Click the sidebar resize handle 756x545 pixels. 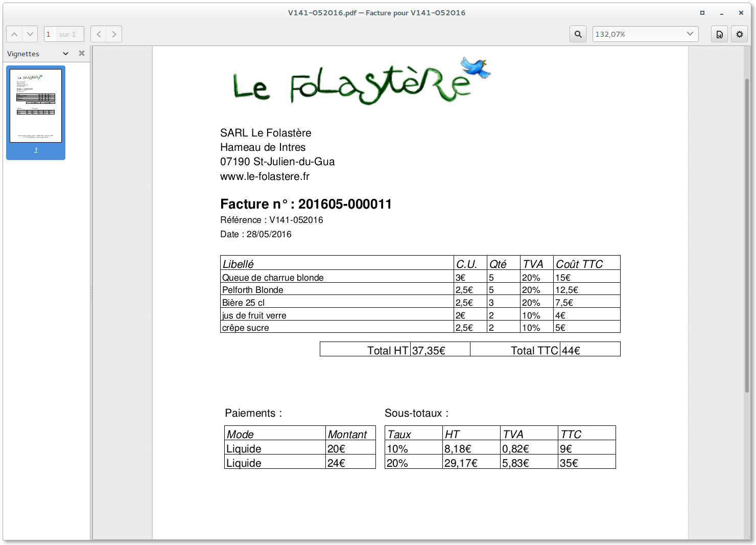click(91, 292)
